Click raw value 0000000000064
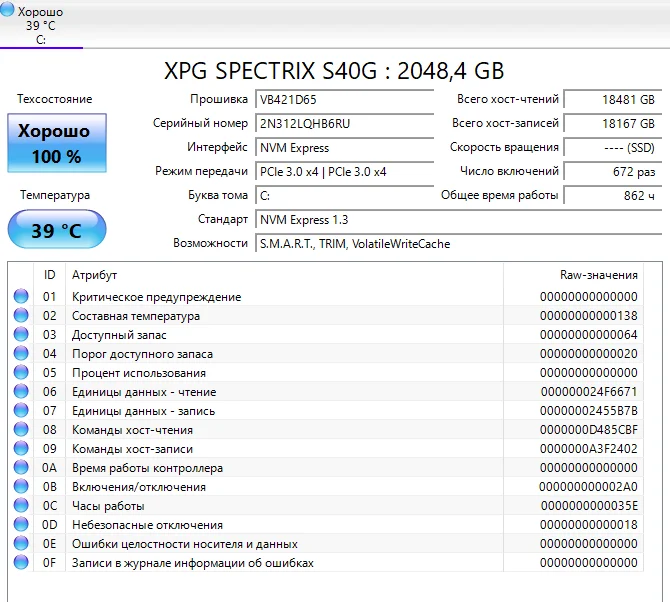Screen dimensions: 670x602 tap(588, 335)
